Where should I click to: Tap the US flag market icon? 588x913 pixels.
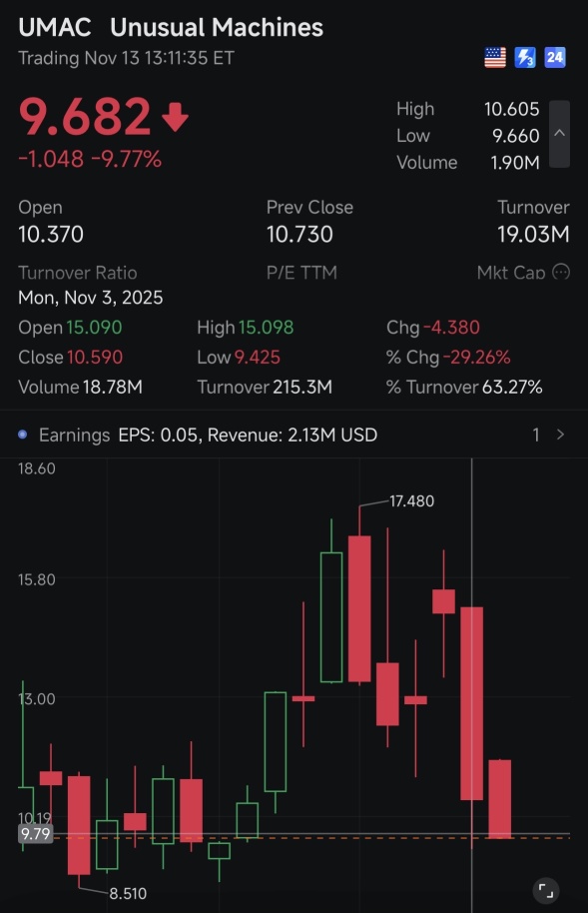(495, 58)
